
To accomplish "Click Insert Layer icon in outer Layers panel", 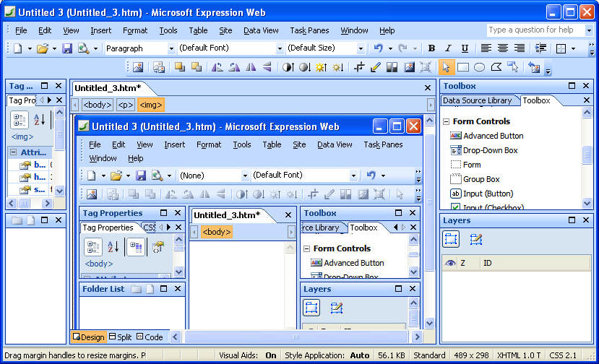I will click(451, 239).
